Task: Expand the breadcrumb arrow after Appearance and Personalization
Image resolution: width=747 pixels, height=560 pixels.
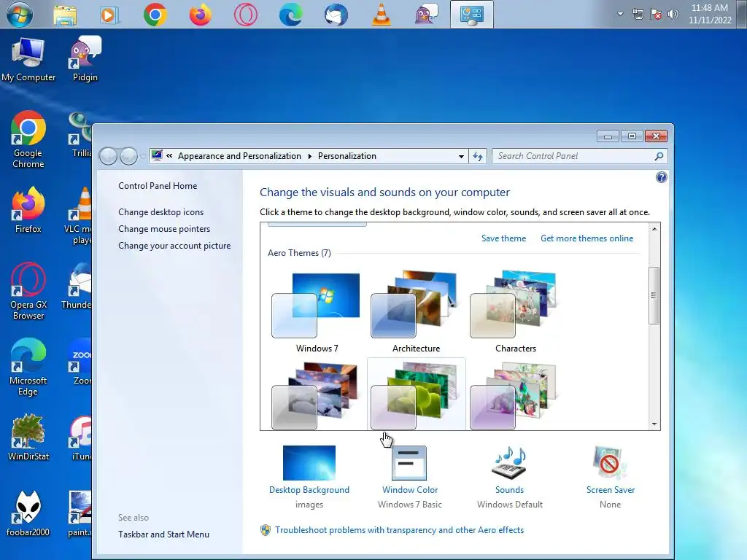Action: [x=309, y=156]
